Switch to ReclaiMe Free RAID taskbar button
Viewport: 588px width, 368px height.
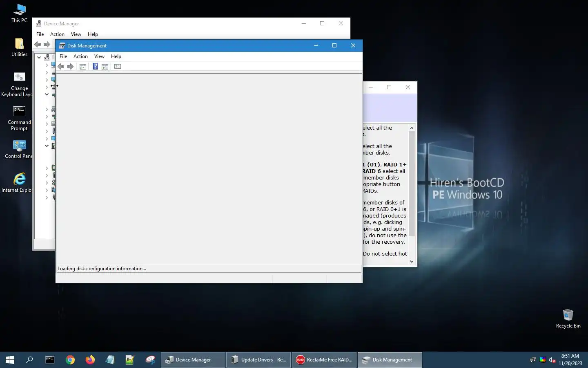324,360
